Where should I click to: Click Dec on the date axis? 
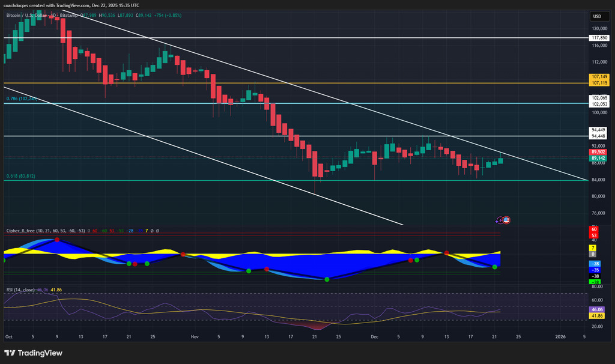coord(375,337)
